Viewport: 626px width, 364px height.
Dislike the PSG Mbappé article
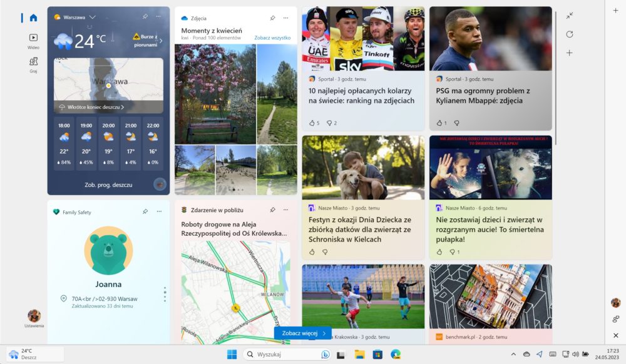[x=457, y=123]
